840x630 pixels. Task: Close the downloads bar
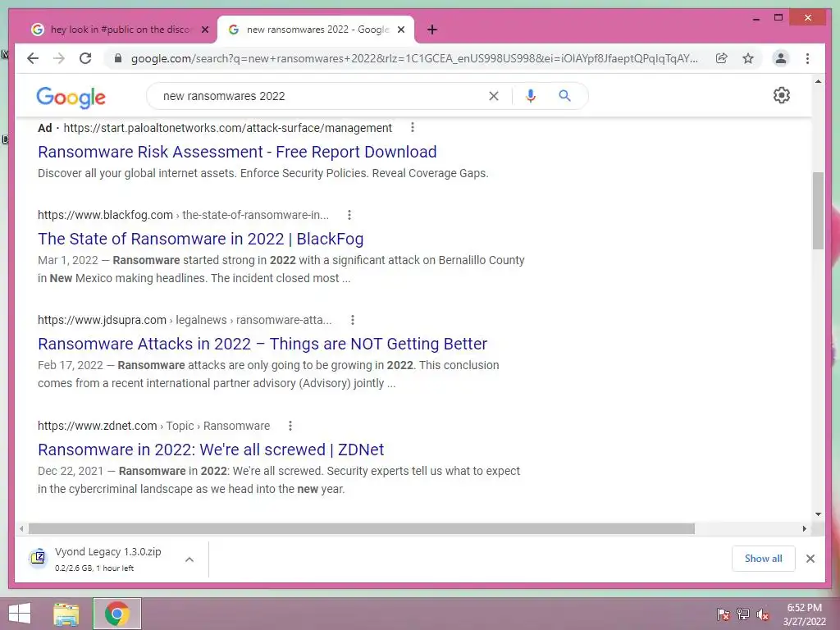(x=810, y=559)
